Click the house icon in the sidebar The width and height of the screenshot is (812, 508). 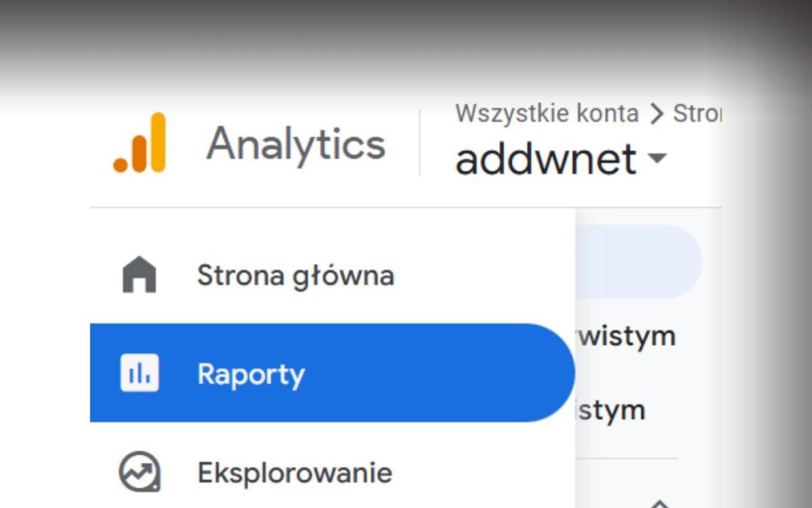(x=140, y=274)
